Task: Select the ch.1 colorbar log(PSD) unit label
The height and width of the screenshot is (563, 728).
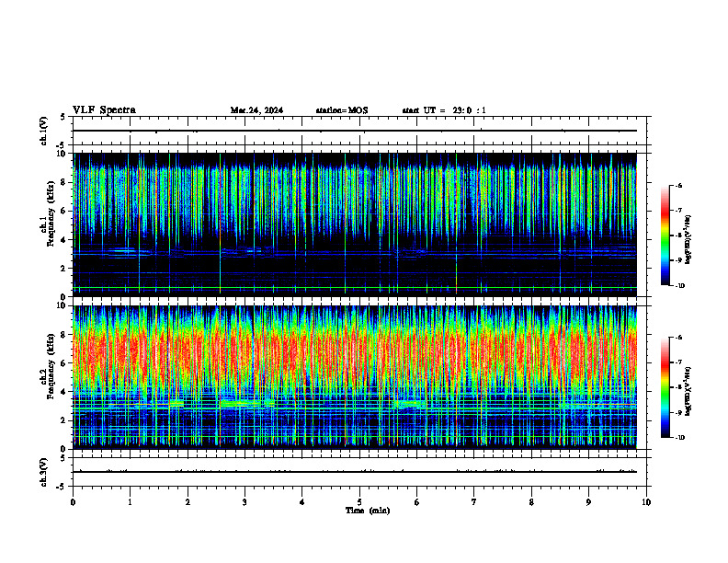Action: (688, 240)
